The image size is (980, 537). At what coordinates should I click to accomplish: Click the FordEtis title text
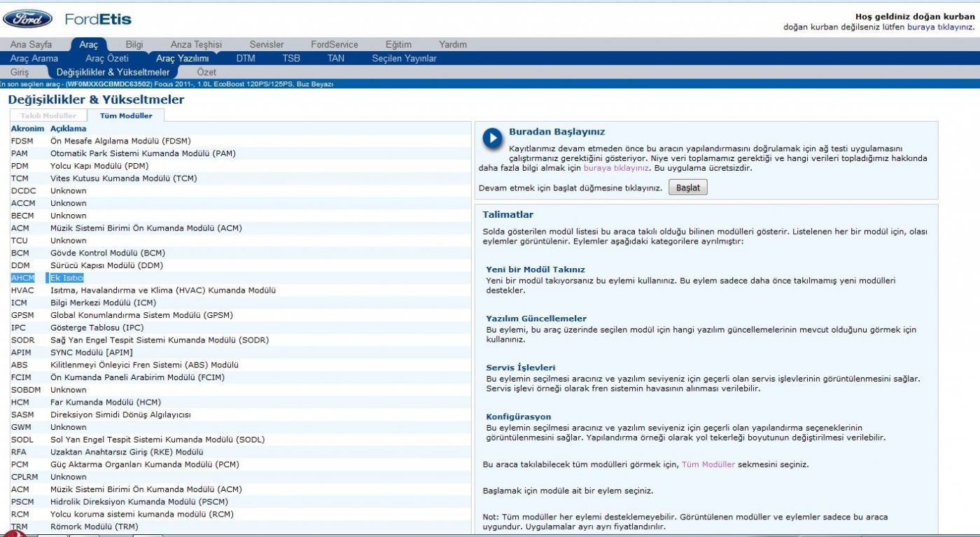point(98,19)
